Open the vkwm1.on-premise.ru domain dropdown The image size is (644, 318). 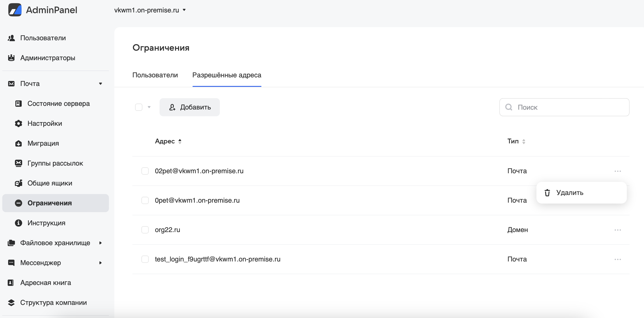[x=150, y=10]
